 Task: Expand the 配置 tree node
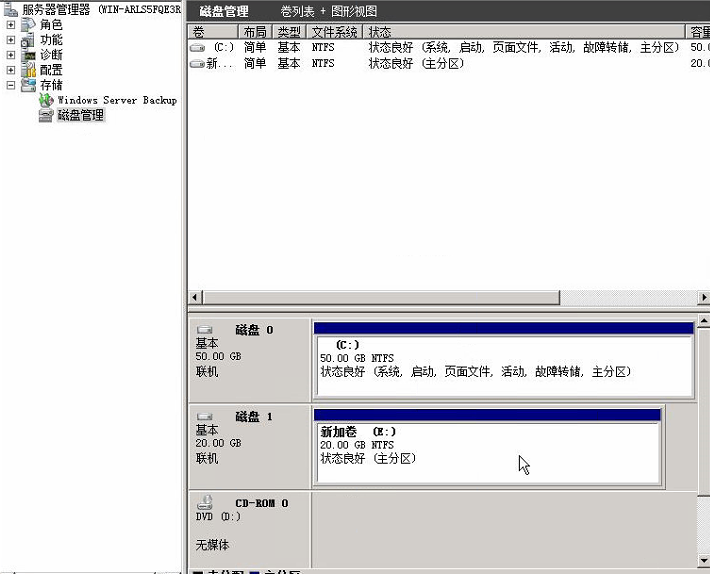[11, 70]
